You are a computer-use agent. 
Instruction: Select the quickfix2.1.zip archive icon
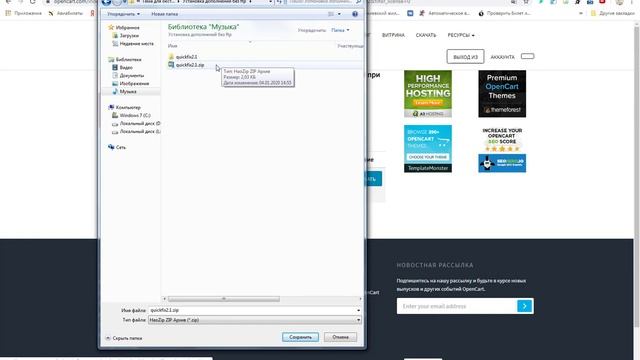click(171, 65)
